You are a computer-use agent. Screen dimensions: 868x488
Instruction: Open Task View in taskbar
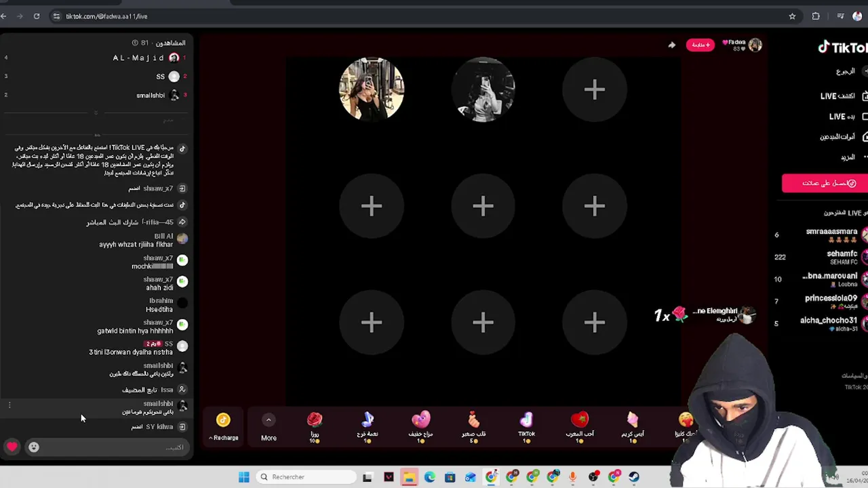(368, 477)
